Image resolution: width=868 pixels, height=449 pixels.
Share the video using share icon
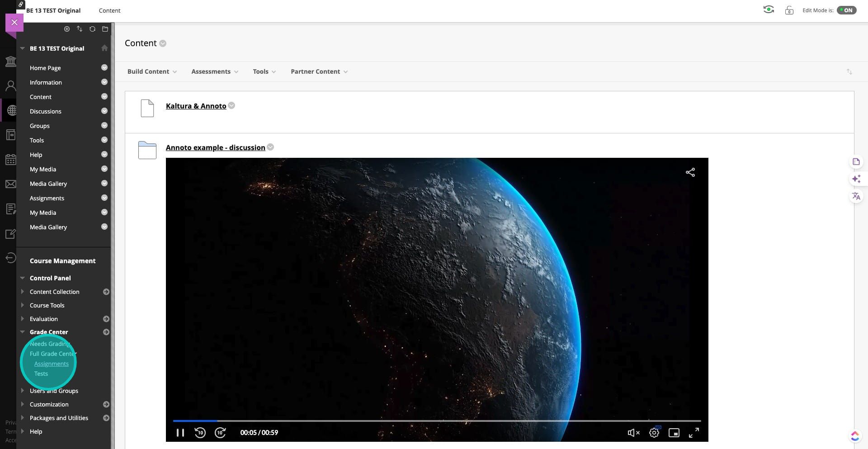pyautogui.click(x=690, y=172)
